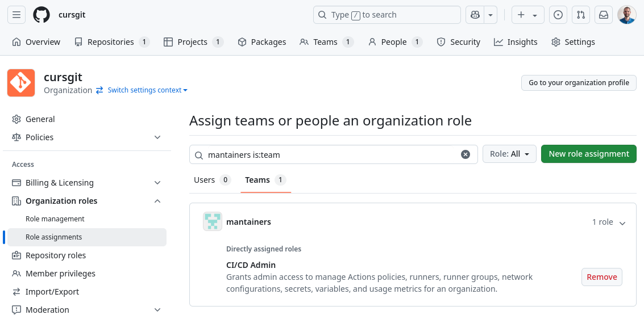Open the user profile avatar menu
This screenshot has height=319, width=644.
(x=627, y=15)
